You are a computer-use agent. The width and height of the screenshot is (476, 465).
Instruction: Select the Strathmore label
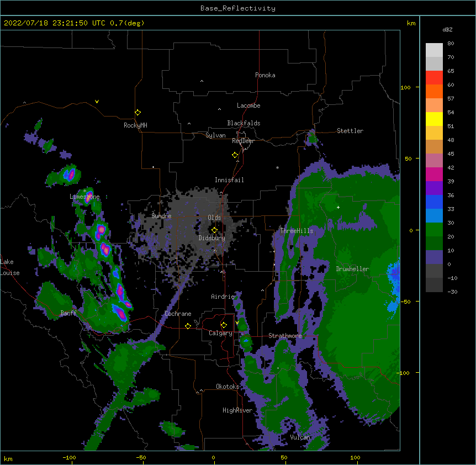(285, 336)
